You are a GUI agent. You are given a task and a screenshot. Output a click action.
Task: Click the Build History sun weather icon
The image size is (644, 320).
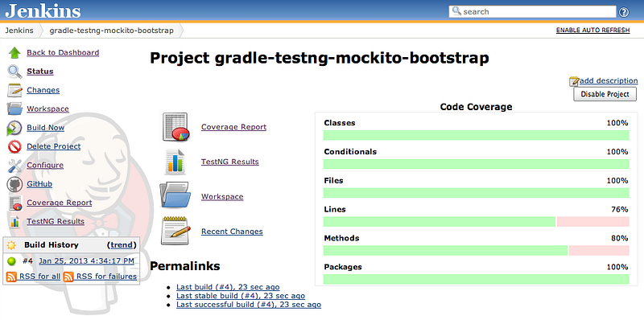pyautogui.click(x=11, y=245)
